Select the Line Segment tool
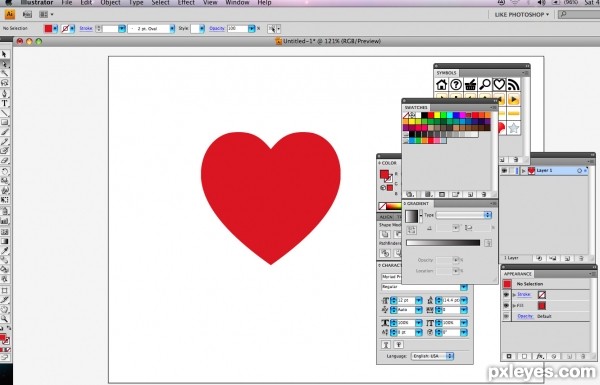 pyautogui.click(x=4, y=113)
